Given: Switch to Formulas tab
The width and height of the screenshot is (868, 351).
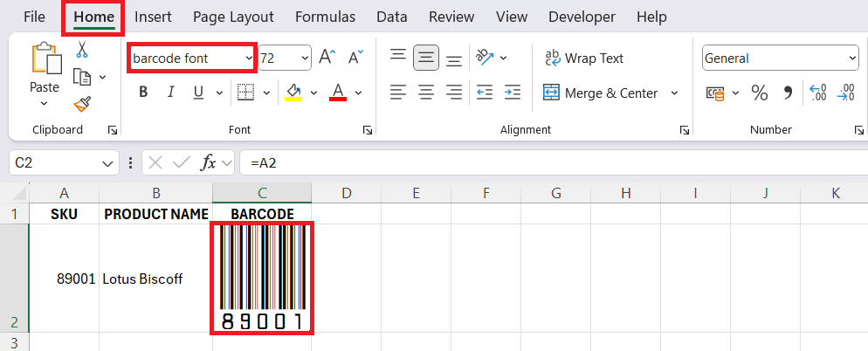Looking at the screenshot, I should pyautogui.click(x=325, y=17).
